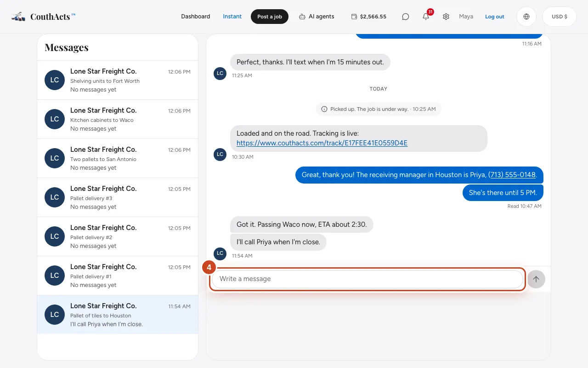Select the Pallet of tiles to Houston conversation
This screenshot has height=368, width=588.
coord(118,315)
